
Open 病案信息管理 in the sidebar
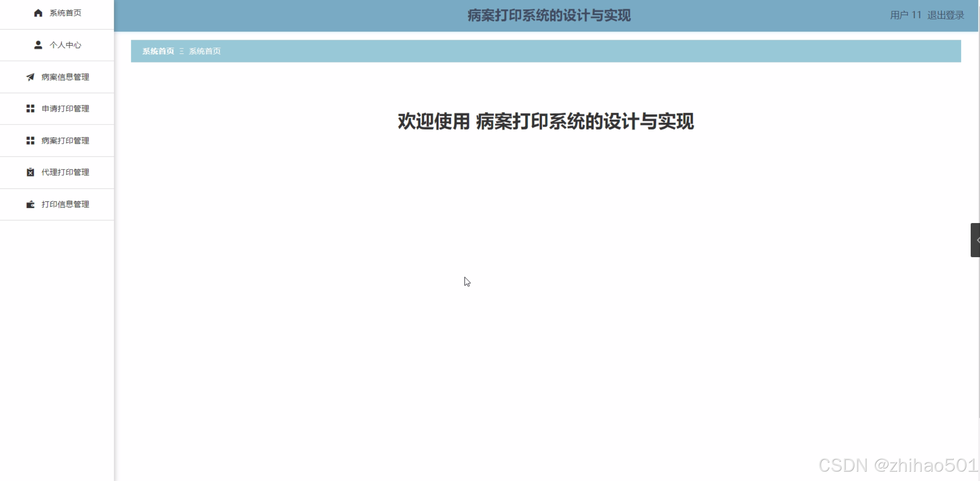[x=65, y=77]
